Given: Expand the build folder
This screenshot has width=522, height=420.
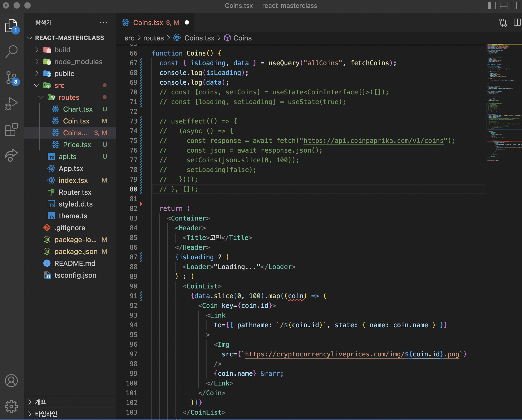Looking at the screenshot, I should click(x=62, y=50).
